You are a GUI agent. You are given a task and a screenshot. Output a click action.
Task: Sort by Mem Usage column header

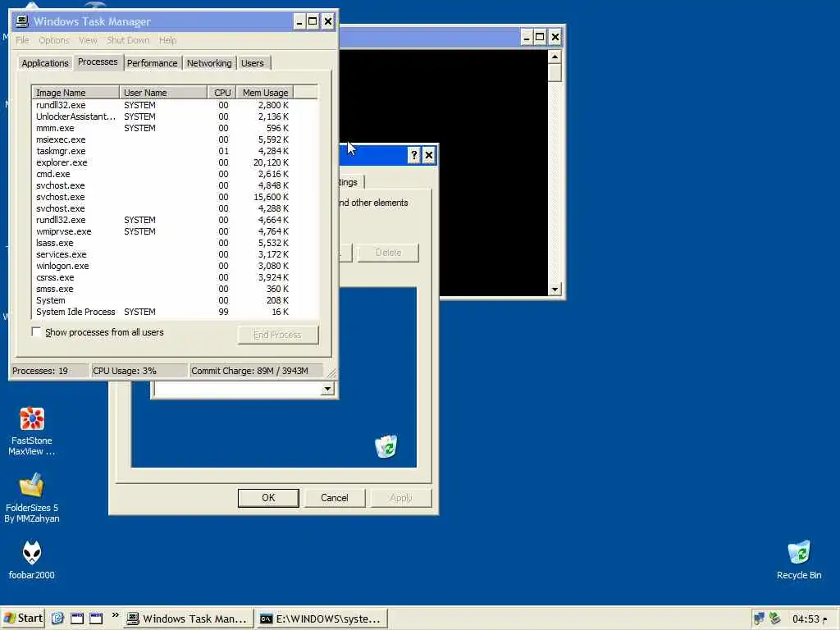click(265, 93)
